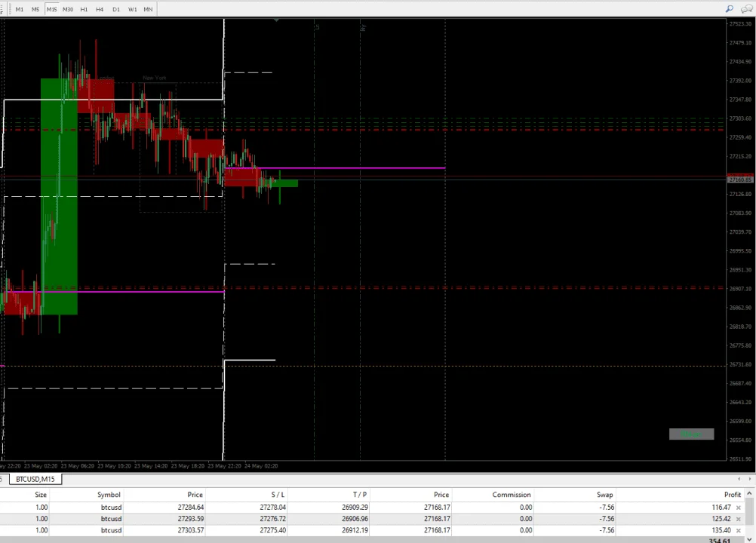Select the BTCUSD,M15 chart tab

[x=35, y=479]
